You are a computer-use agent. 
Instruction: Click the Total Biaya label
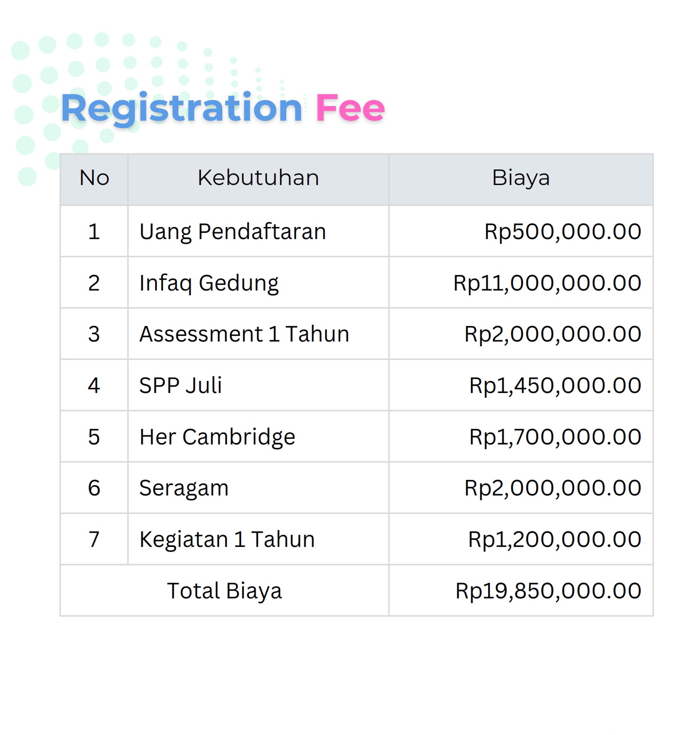pyautogui.click(x=224, y=591)
